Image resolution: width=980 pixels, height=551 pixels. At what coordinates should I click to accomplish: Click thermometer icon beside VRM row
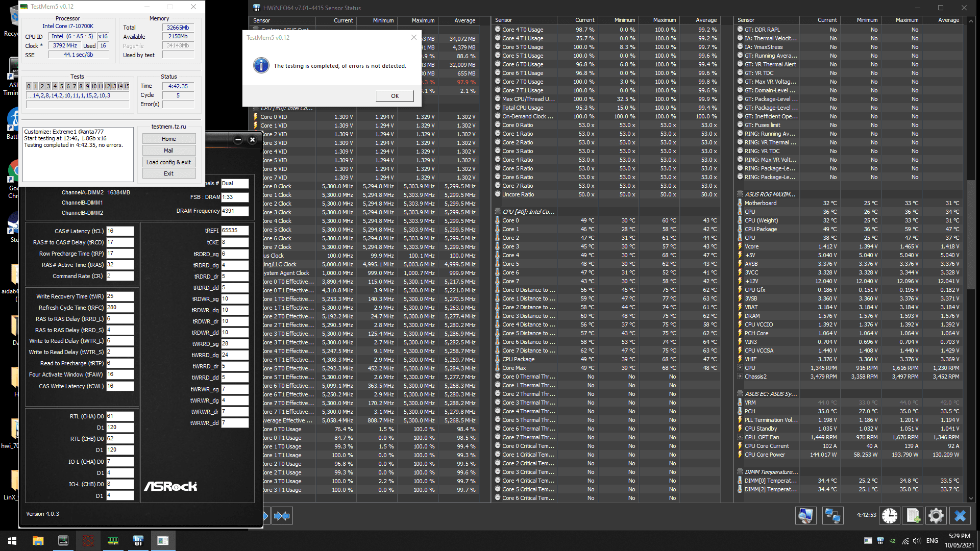click(740, 403)
